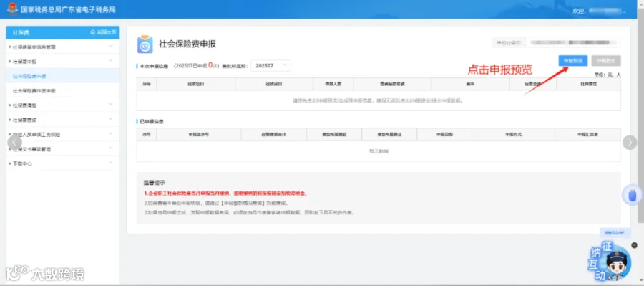Image resolution: width=644 pixels, height=286 pixels.
Task: Click the red first tip about 当月申报当月缴纳
Action: click(225, 193)
